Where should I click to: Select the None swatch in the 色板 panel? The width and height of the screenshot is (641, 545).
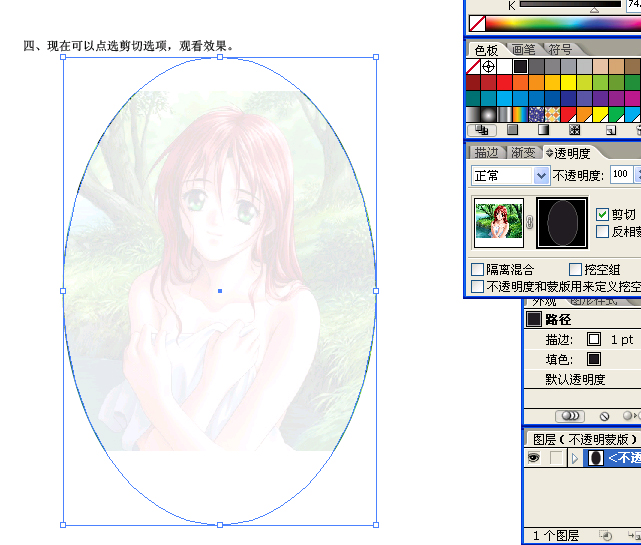tap(473, 66)
